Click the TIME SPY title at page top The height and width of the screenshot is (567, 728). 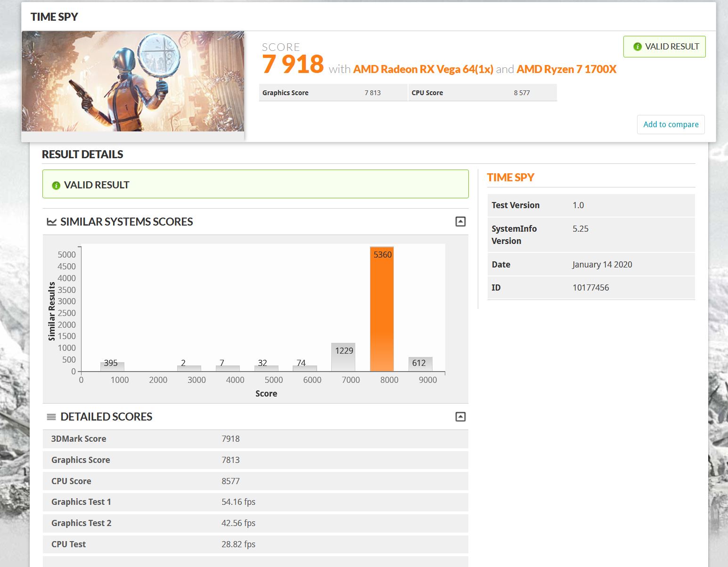[x=54, y=17]
